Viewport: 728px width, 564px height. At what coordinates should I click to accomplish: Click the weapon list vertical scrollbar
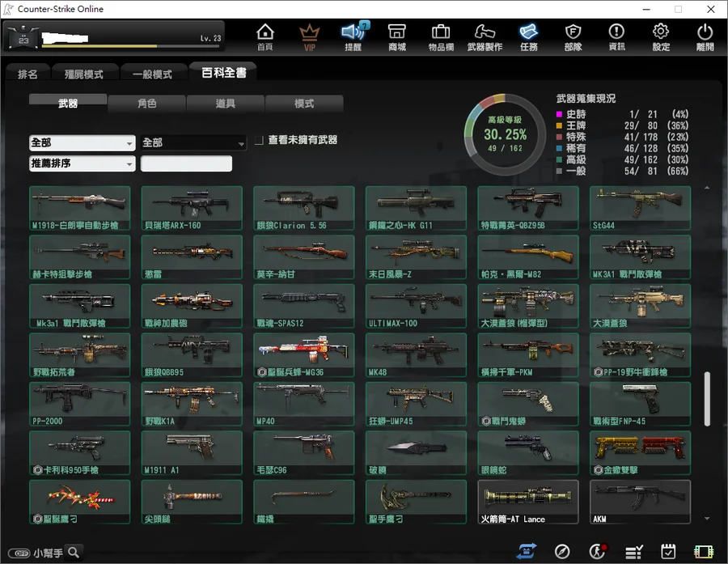coord(707,399)
